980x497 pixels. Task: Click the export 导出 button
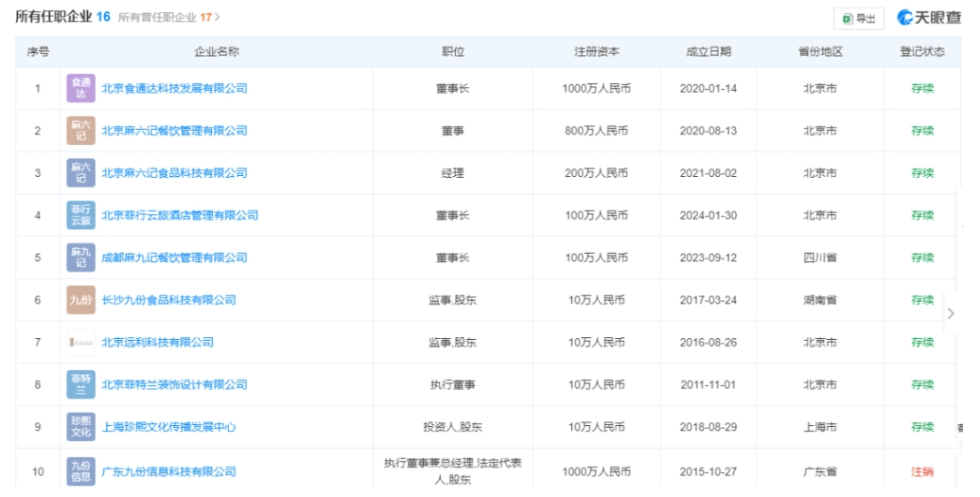pyautogui.click(x=859, y=19)
